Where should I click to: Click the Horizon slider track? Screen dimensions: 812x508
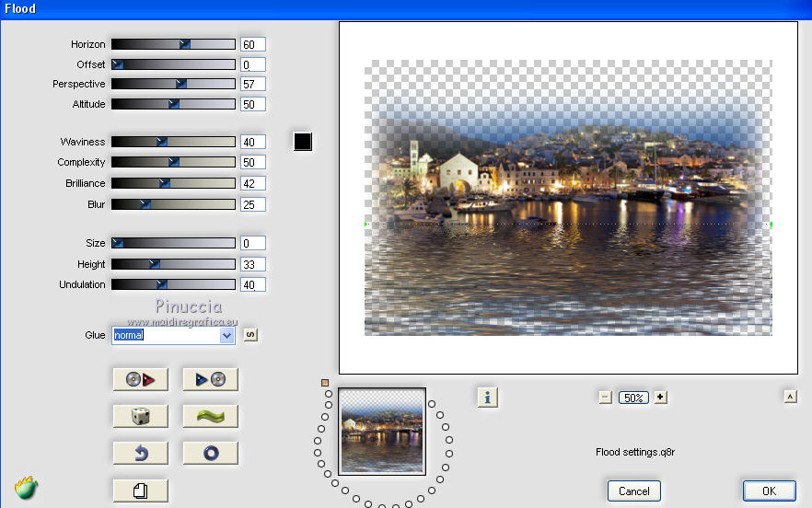pyautogui.click(x=173, y=44)
